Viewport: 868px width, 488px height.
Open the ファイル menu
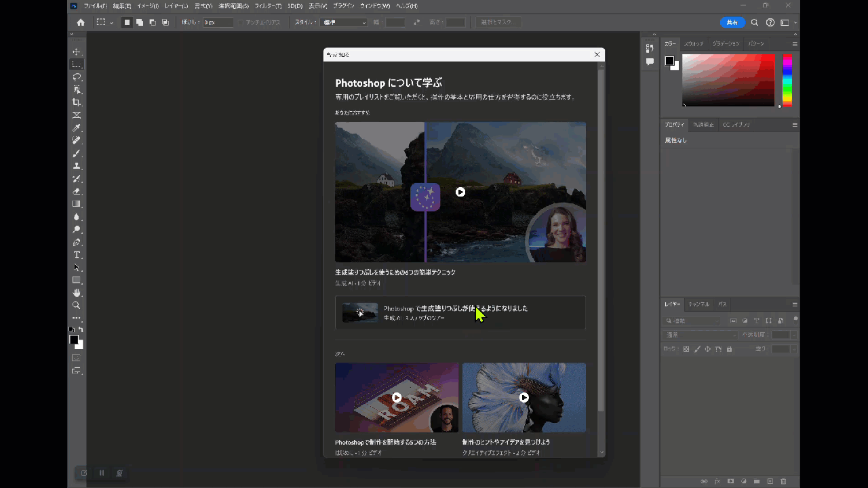(x=95, y=6)
